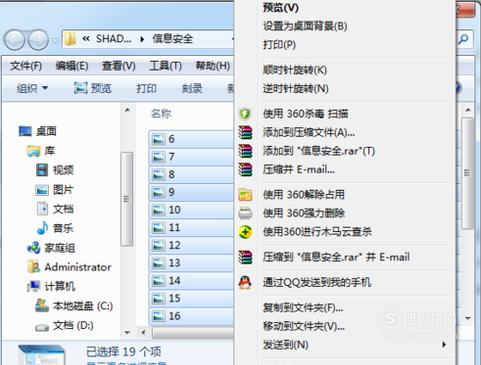Click the 名称 column header
The width and height of the screenshot is (481, 365).
161,114
